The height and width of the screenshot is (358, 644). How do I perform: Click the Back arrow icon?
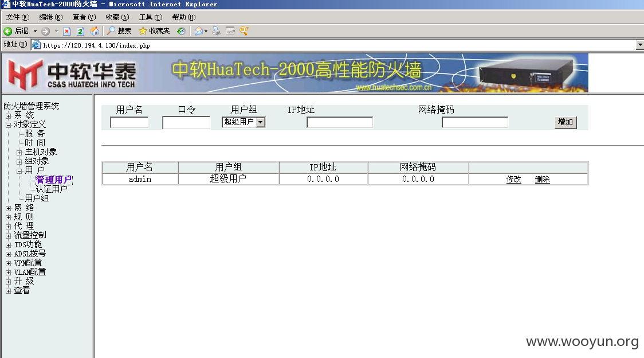point(8,32)
